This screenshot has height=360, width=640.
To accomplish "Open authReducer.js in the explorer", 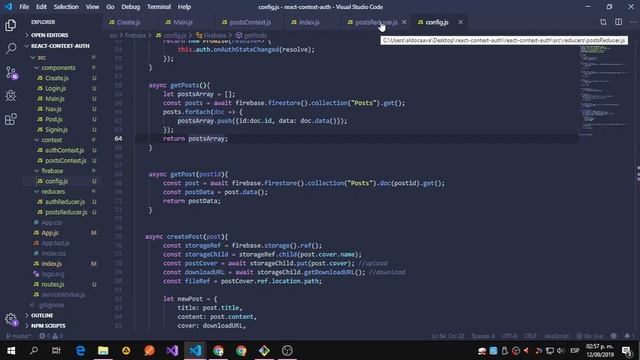I will coord(61,202).
